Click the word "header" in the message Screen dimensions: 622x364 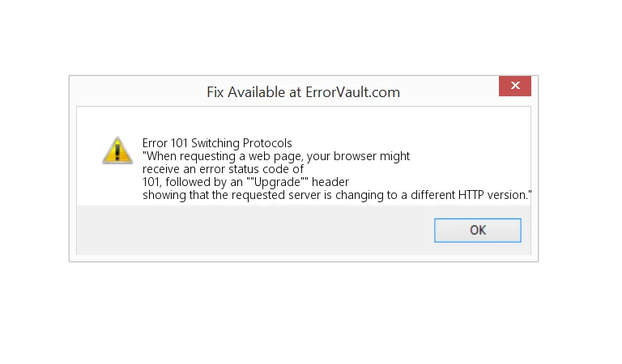tap(331, 182)
